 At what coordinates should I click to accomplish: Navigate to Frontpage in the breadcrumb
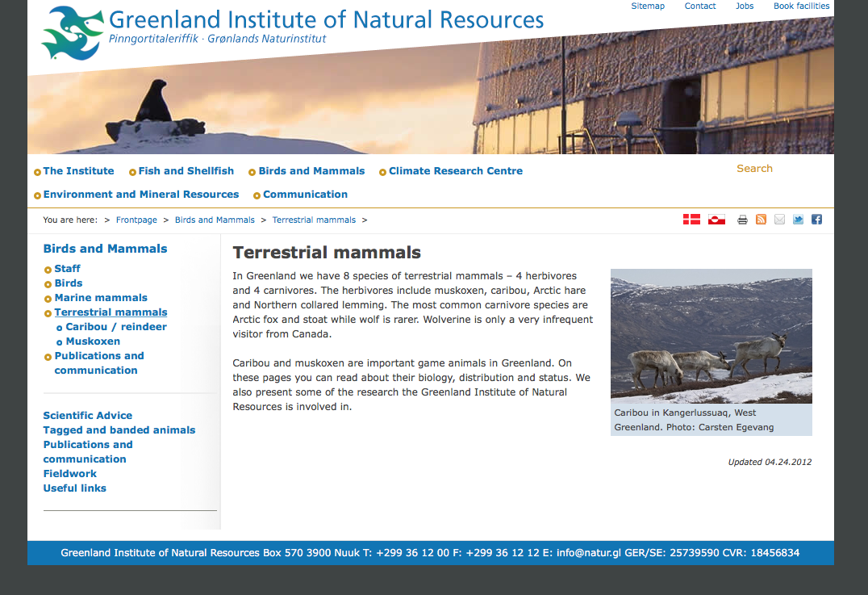[136, 220]
